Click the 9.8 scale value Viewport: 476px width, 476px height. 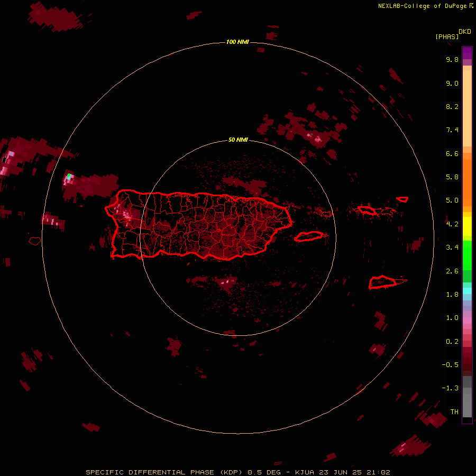pos(452,59)
